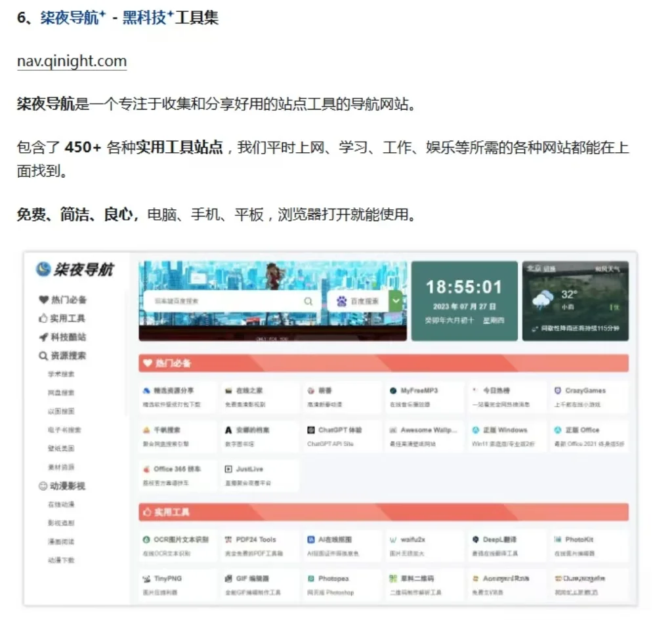Click the 柒夜导航 moon logo
This screenshot has height=620, width=672.
(44, 270)
